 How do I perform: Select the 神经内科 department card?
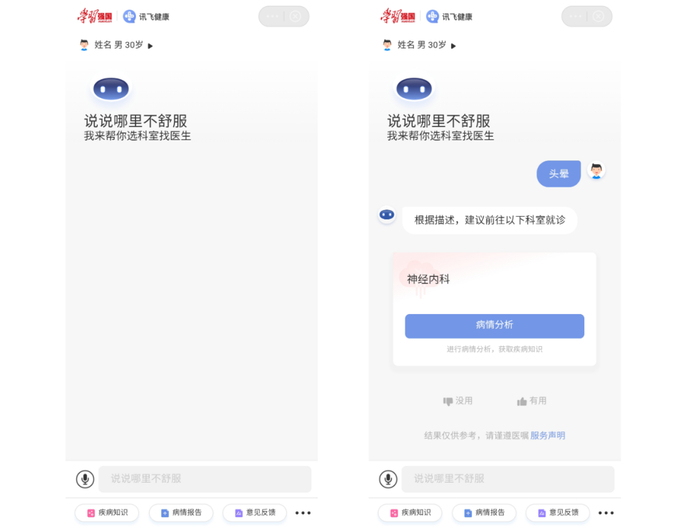495,309
